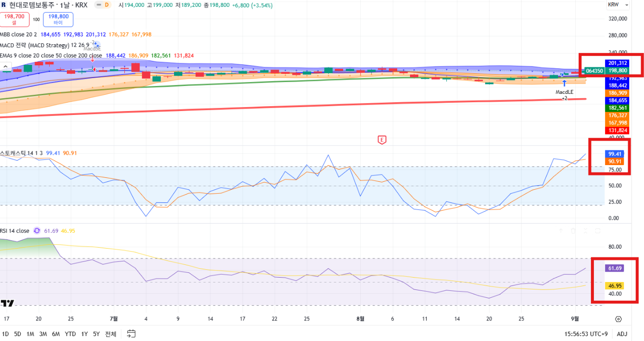Click the red E earnings marker
The height and width of the screenshot is (341, 644).
coord(381,140)
